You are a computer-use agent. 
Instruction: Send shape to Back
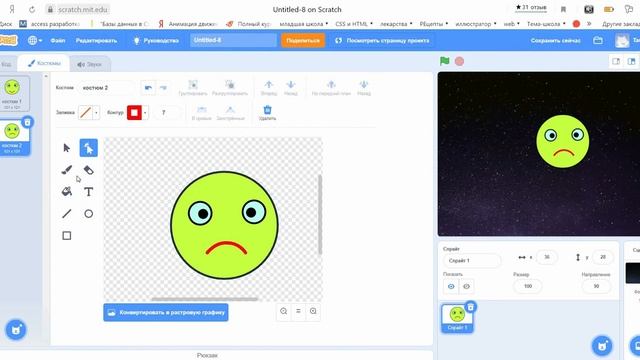tap(364, 88)
